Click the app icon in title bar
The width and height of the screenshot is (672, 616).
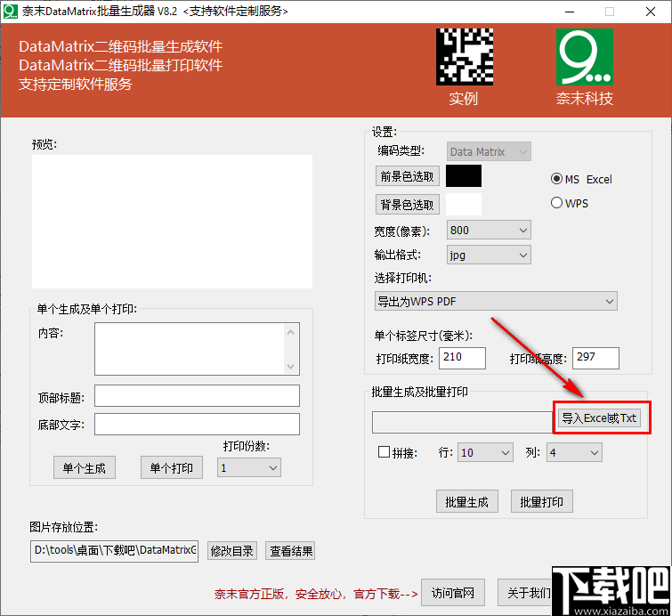click(x=11, y=12)
